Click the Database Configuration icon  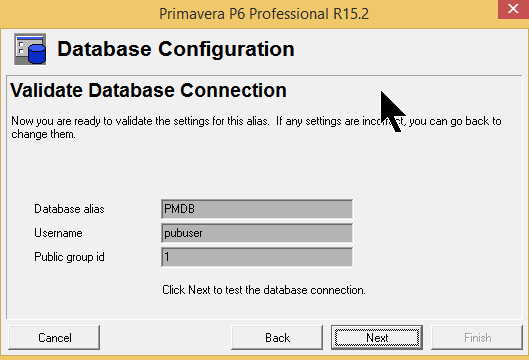(30, 49)
